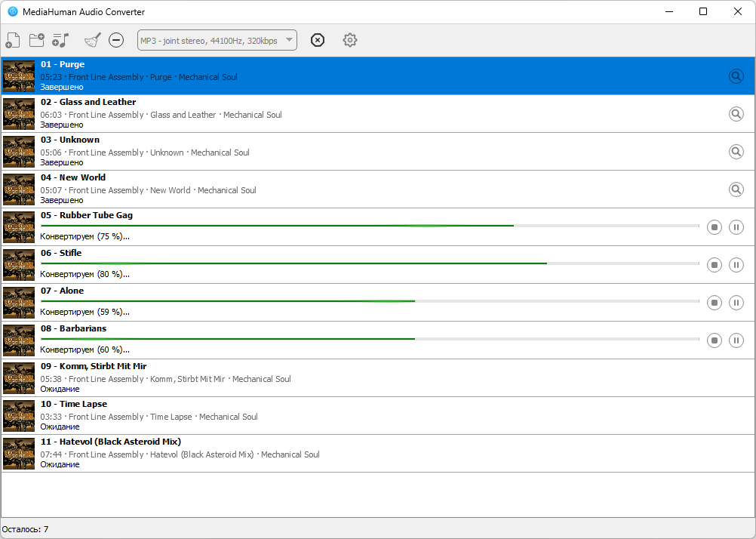Locate converted file for 03 - Unknown
Viewport: 756px width, 539px height.
(736, 152)
